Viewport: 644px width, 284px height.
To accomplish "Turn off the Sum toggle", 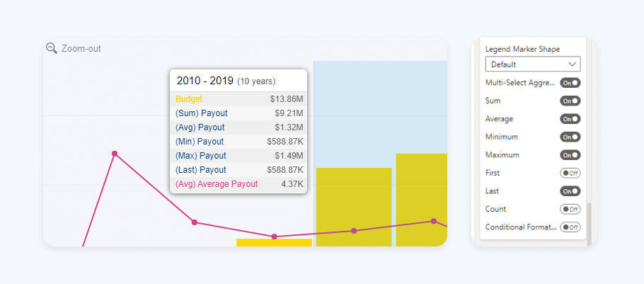I will [x=570, y=101].
